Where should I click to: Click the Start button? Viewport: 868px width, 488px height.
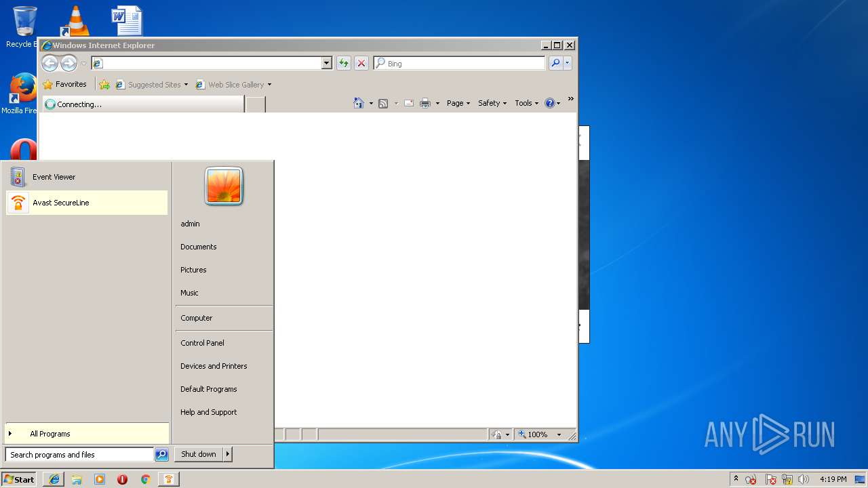(x=19, y=479)
